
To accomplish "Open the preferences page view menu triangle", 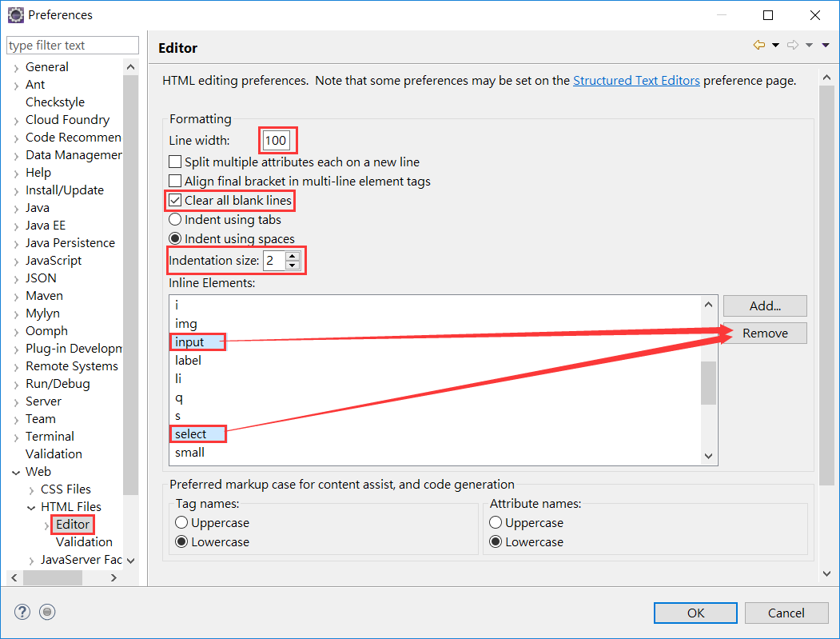I will (826, 46).
